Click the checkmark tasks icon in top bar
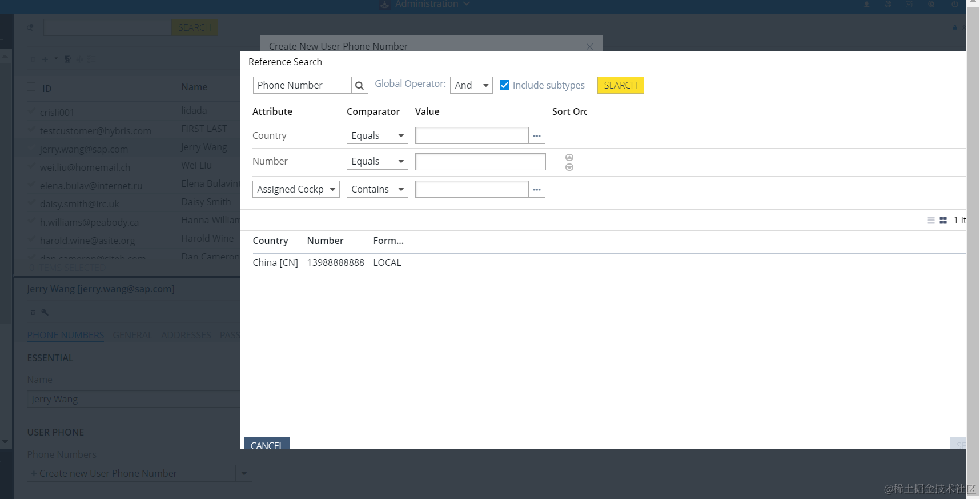This screenshot has height=499, width=980. click(x=909, y=4)
